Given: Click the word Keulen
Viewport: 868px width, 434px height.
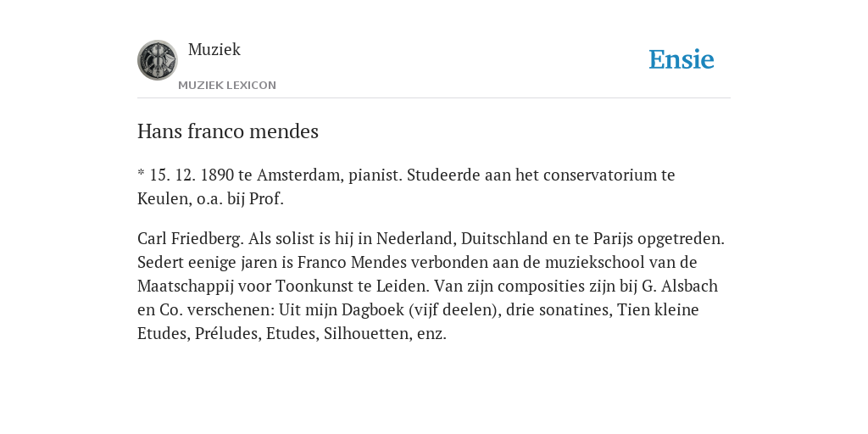Looking at the screenshot, I should tap(164, 198).
